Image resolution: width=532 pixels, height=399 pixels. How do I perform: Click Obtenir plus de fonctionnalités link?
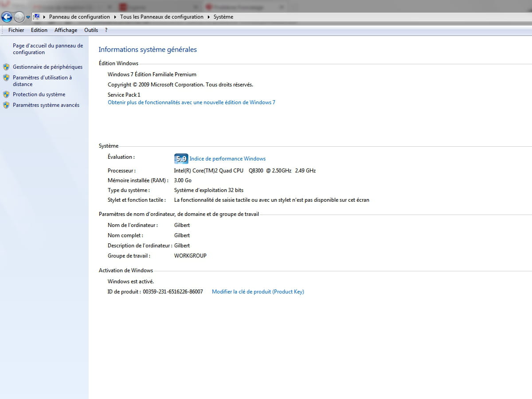pos(192,102)
